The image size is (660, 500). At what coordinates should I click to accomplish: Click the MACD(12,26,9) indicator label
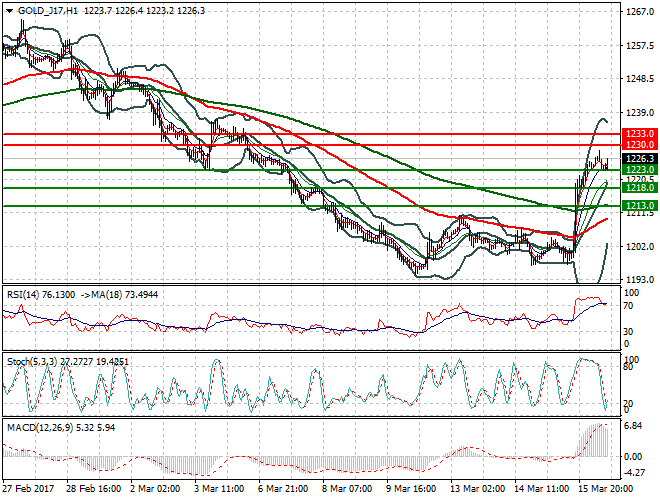pyautogui.click(x=40, y=428)
